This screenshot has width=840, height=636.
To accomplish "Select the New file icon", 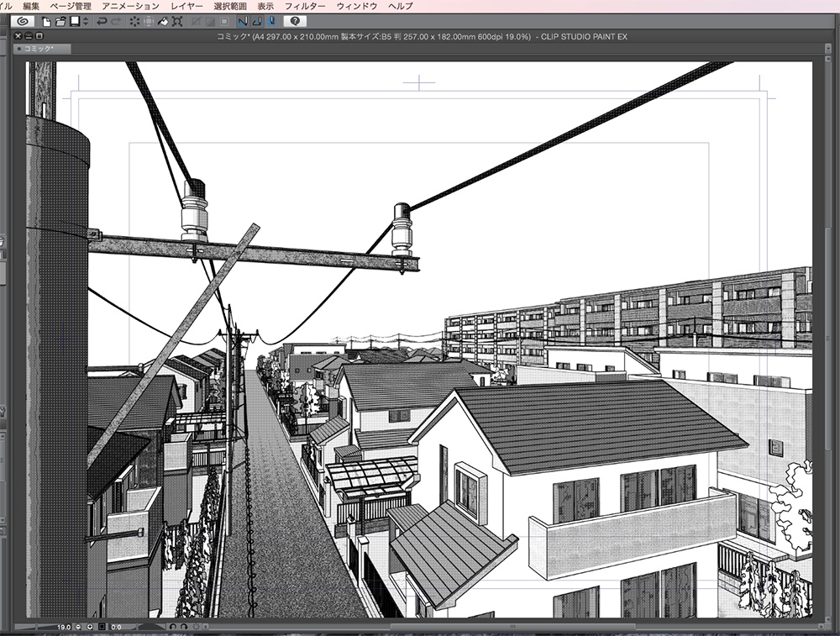I will click(46, 21).
